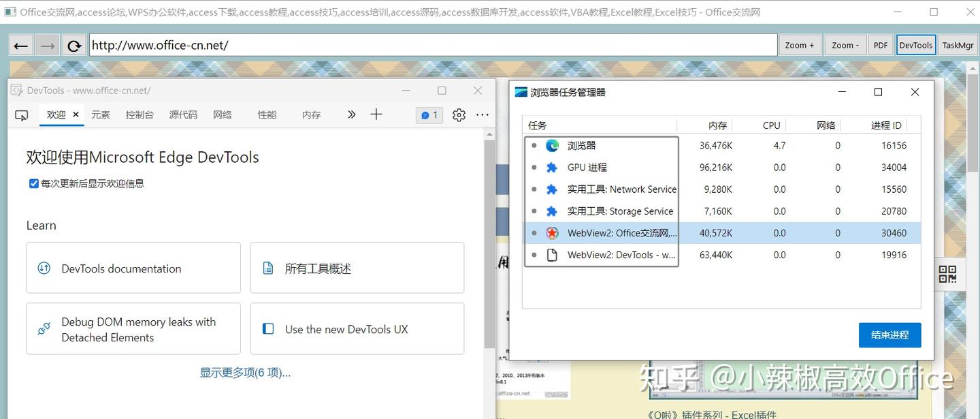
Task: Open DevTools settings via gear icon
Action: coord(458,114)
